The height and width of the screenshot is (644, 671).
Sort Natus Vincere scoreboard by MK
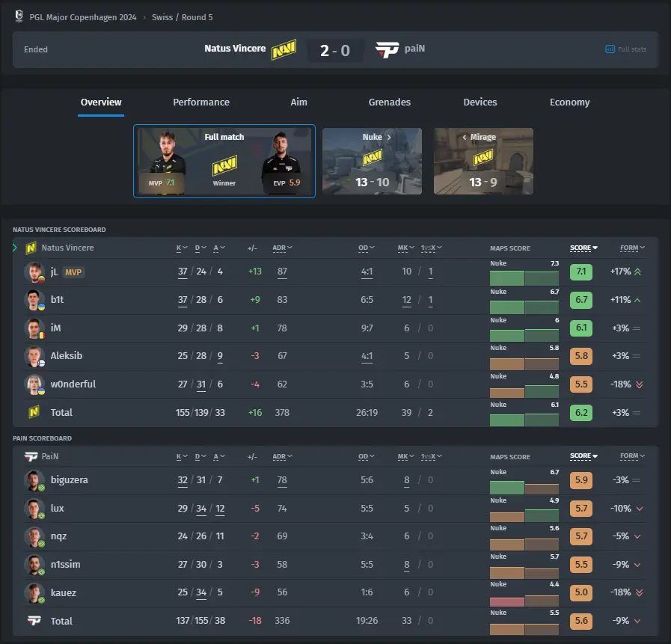(x=405, y=248)
